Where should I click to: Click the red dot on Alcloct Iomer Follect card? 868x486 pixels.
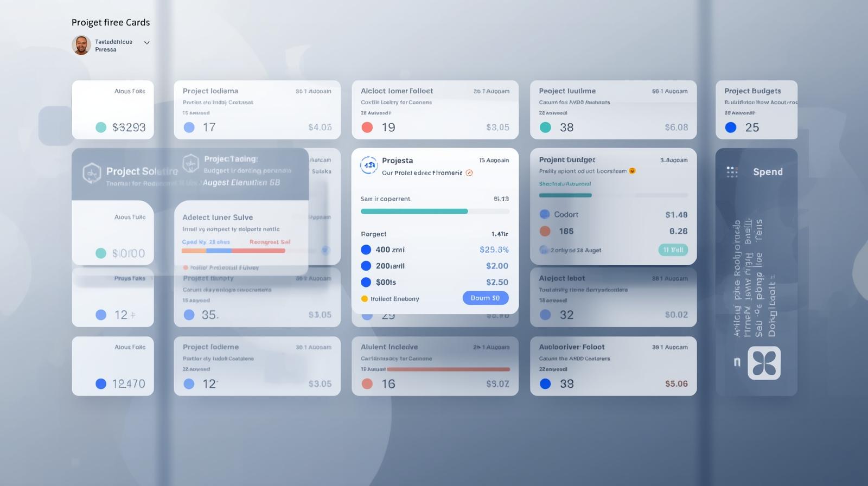367,127
